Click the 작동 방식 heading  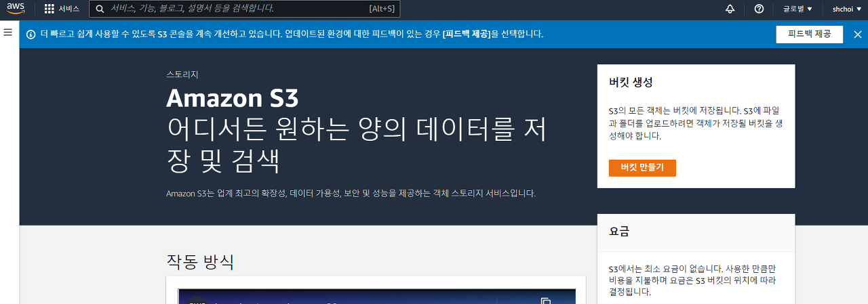tap(200, 261)
